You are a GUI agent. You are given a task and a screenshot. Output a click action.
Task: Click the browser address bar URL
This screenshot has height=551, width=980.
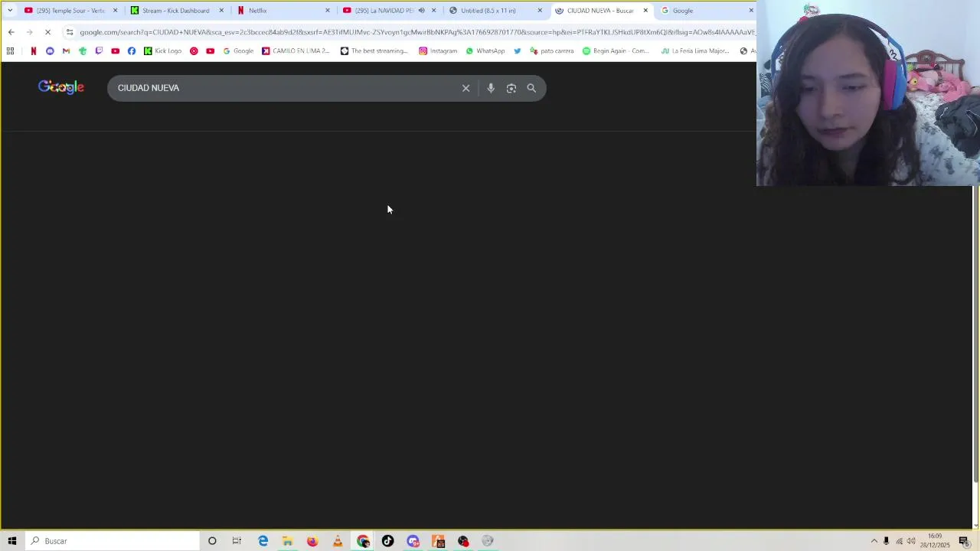[x=417, y=32]
